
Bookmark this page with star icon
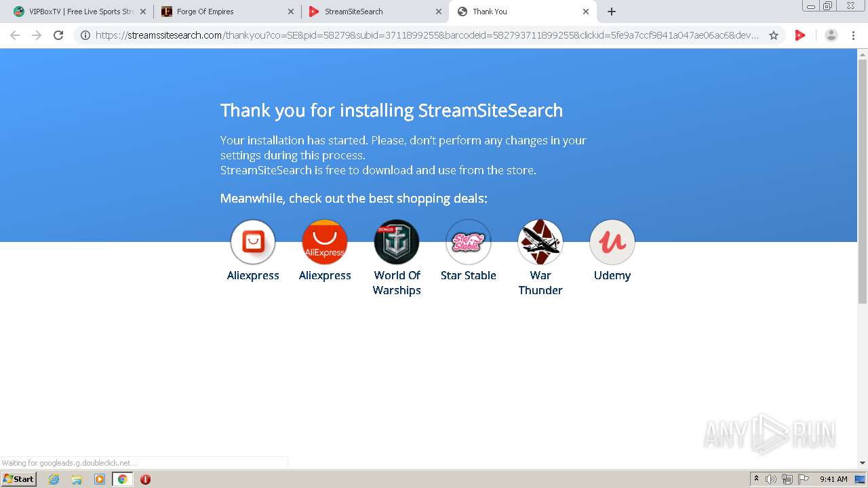[x=774, y=35]
